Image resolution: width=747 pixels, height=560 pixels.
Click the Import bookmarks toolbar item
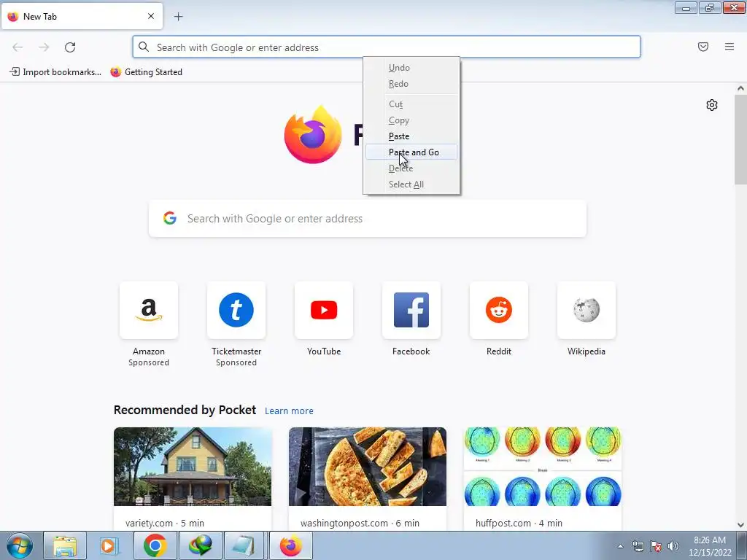click(55, 72)
